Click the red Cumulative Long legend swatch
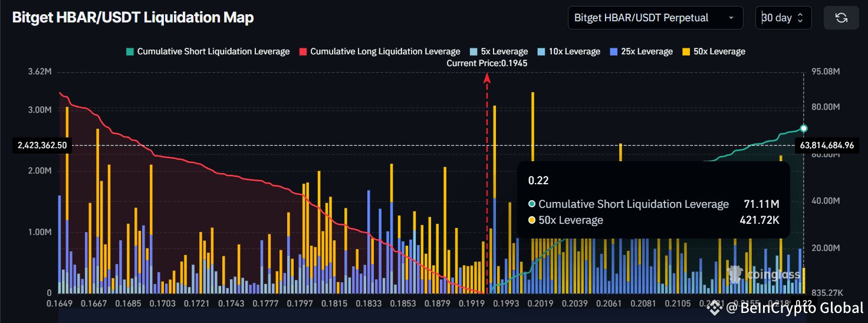 [303, 51]
